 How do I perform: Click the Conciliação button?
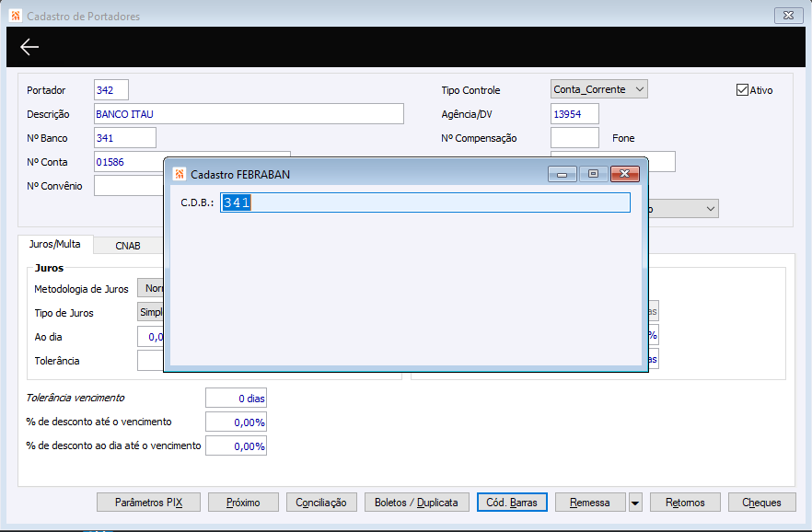tap(321, 503)
